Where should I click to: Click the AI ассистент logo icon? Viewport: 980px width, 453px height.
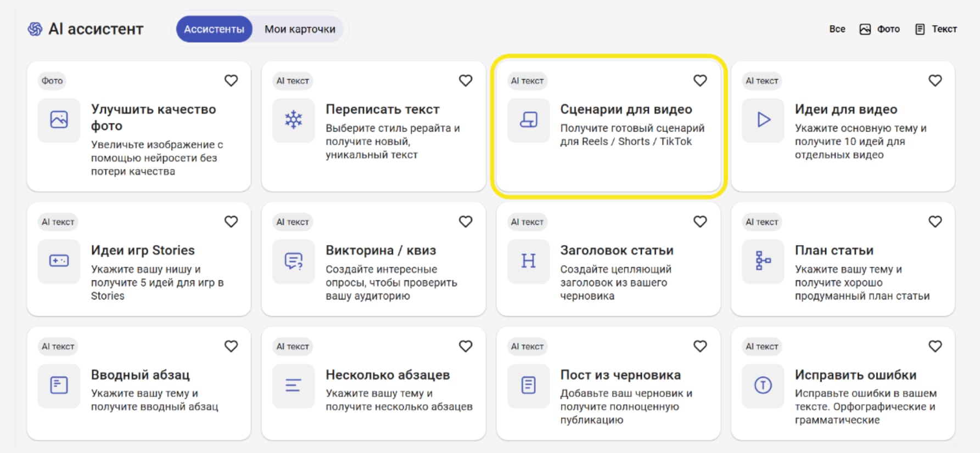(35, 29)
